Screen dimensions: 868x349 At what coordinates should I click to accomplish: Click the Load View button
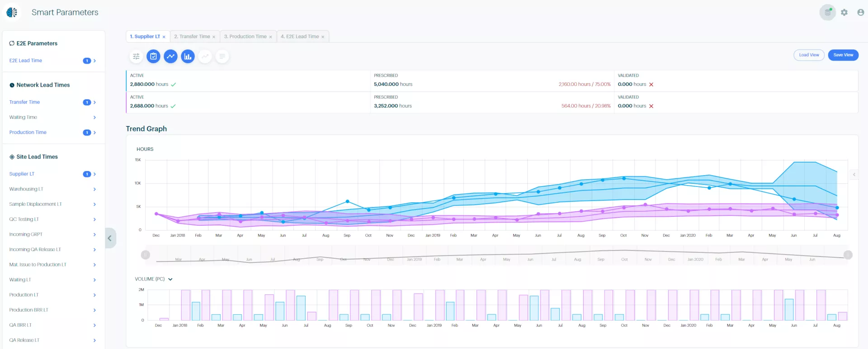pos(809,55)
